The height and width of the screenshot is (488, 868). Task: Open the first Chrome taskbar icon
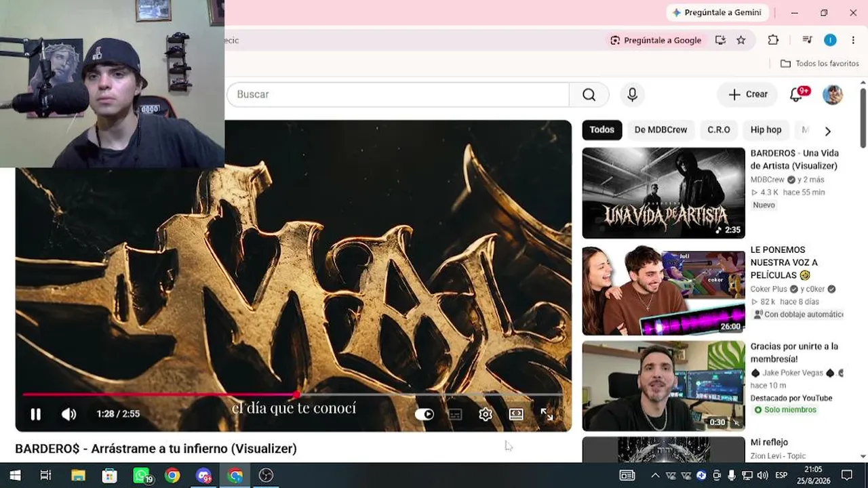pos(172,475)
